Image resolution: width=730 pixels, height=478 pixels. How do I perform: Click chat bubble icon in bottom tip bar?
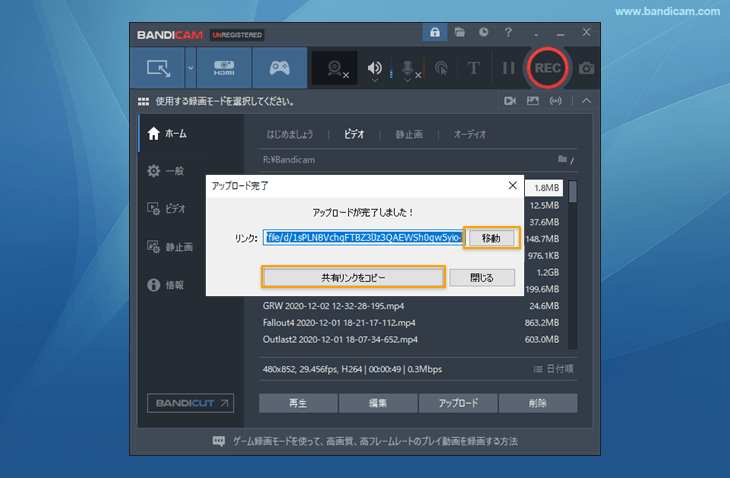point(218,441)
